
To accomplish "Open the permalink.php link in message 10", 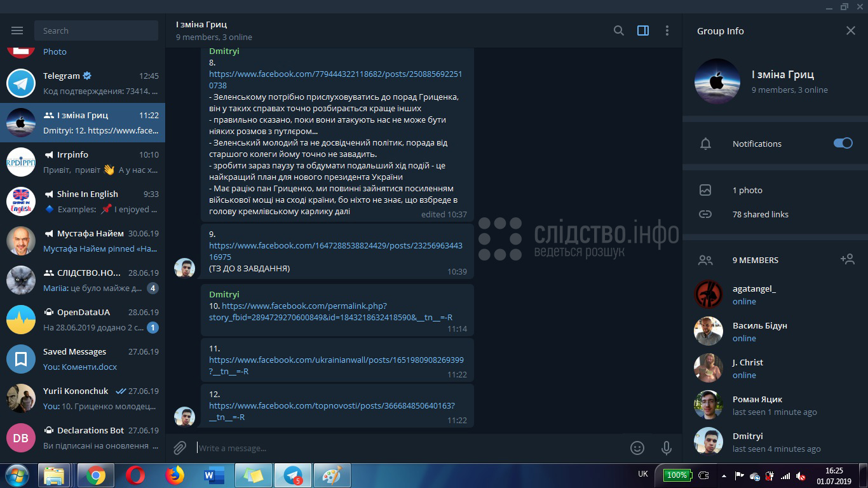I will pyautogui.click(x=330, y=311).
